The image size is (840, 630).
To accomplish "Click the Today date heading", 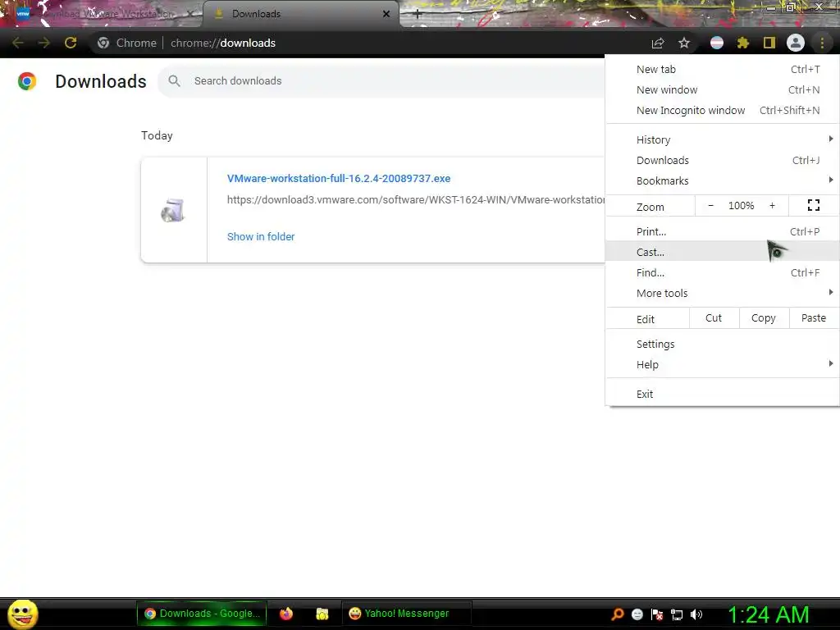I will coord(157,135).
